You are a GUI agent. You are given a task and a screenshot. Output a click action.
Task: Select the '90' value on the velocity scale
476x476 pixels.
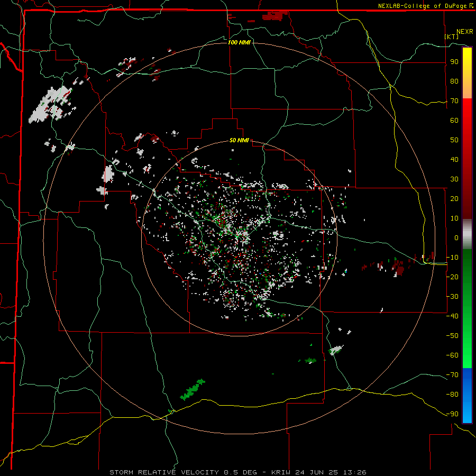(454, 62)
